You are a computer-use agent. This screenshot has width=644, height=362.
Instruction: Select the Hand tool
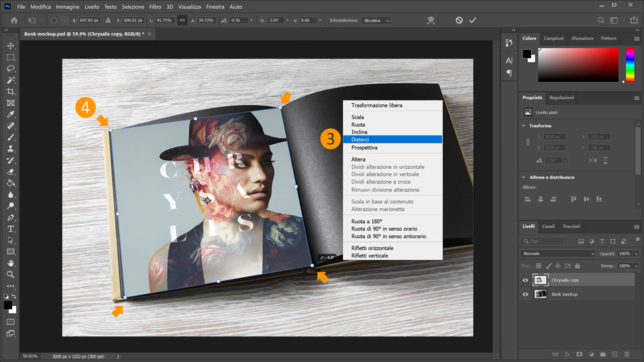11,263
